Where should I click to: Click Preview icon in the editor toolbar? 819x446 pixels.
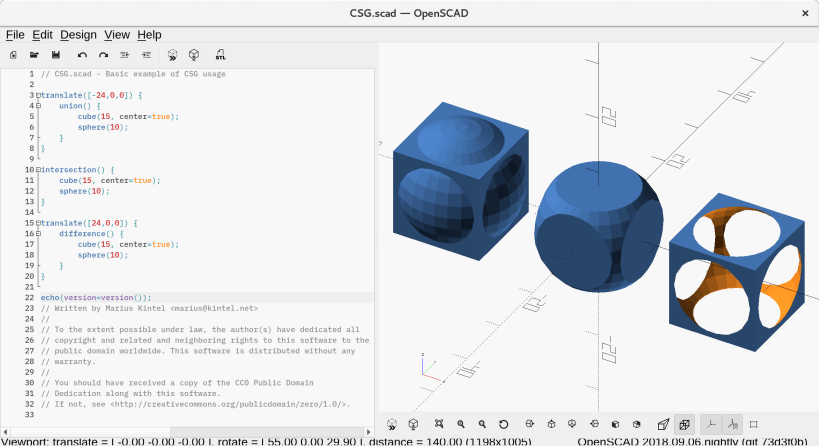(172, 55)
